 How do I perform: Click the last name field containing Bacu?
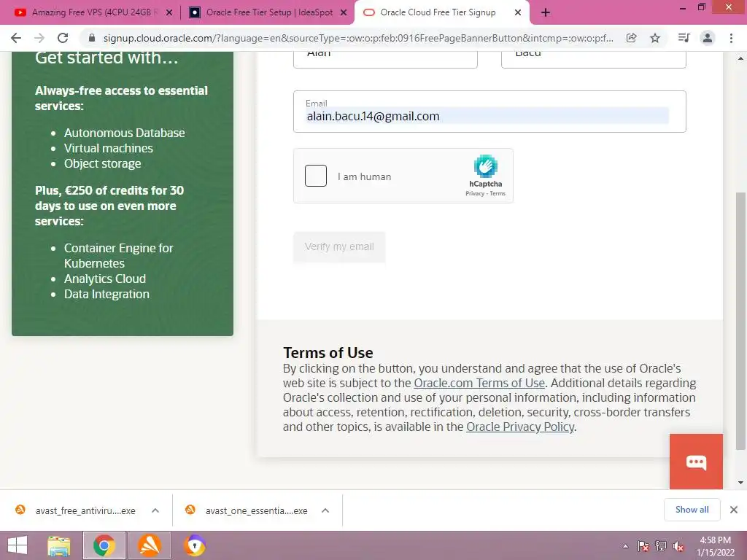594,60
